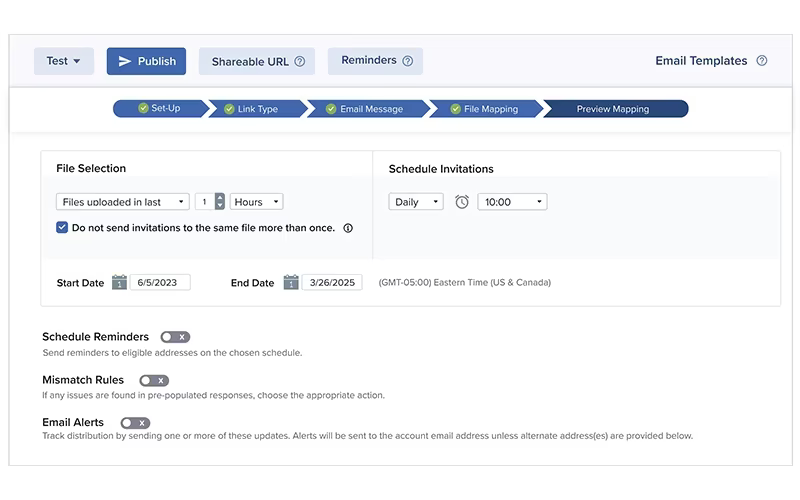
Task: Enable the Schedule Reminders toggle
Action: point(175,337)
